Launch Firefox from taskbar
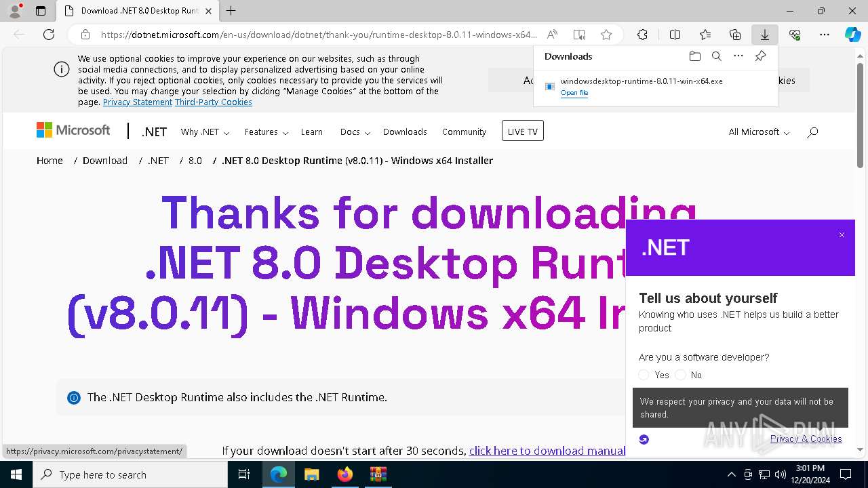This screenshot has width=868, height=488. tap(345, 474)
